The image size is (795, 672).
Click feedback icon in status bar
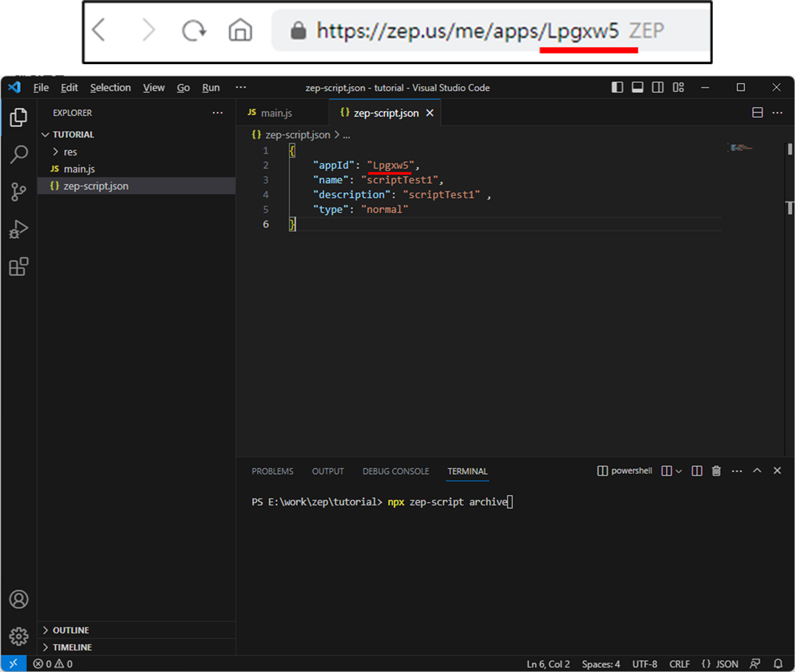coord(755,664)
